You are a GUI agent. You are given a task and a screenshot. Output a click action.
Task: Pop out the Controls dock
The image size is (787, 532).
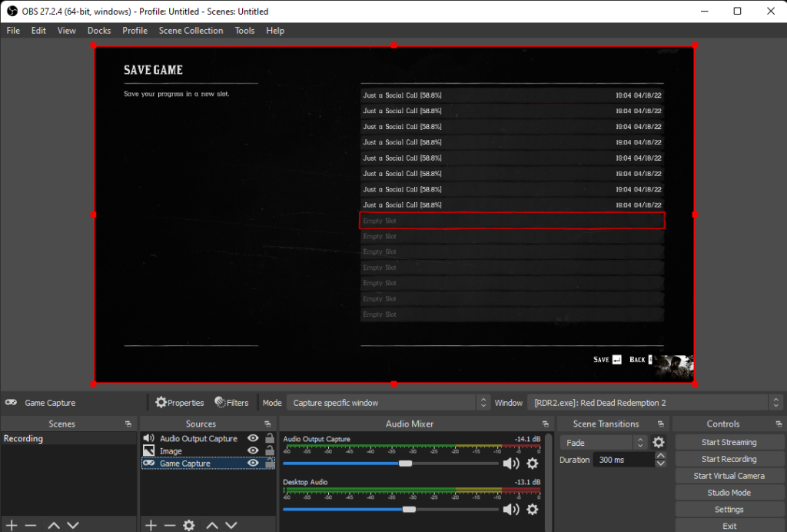coord(779,424)
